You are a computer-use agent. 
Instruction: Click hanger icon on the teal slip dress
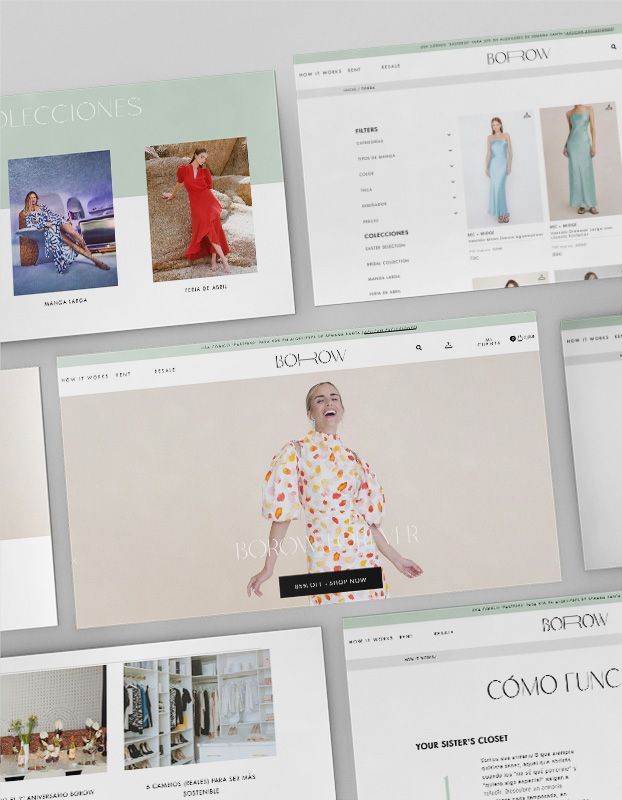click(609, 107)
